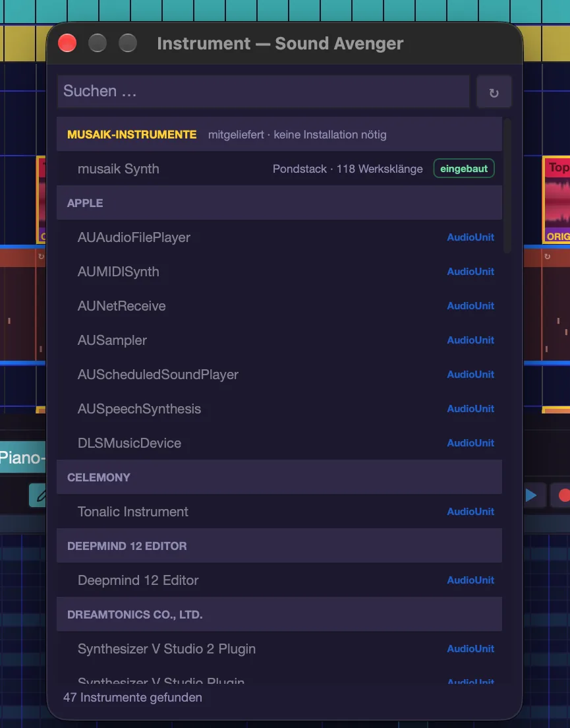Image resolution: width=570 pixels, height=728 pixels.
Task: Select the AUMIDISynth instrument
Action: click(279, 272)
